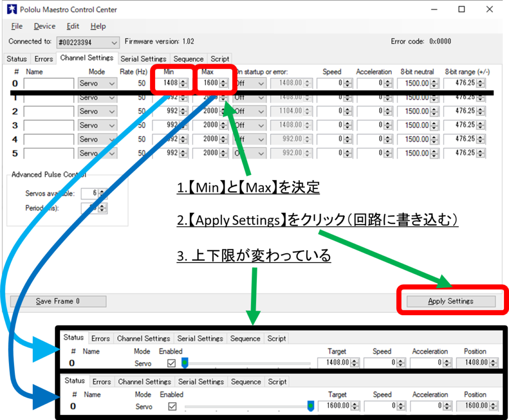This screenshot has width=509, height=420.
Task: Click the Max box showing 1600 for channel 0
Action: point(210,83)
